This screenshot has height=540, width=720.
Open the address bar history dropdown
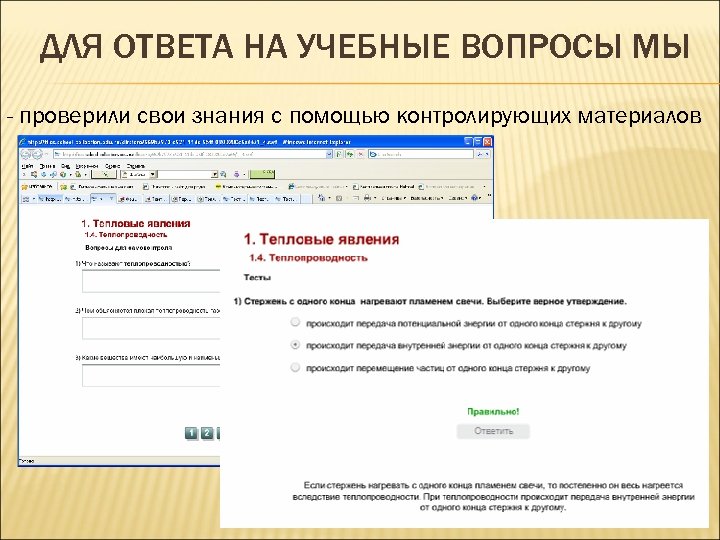pyautogui.click(x=329, y=154)
